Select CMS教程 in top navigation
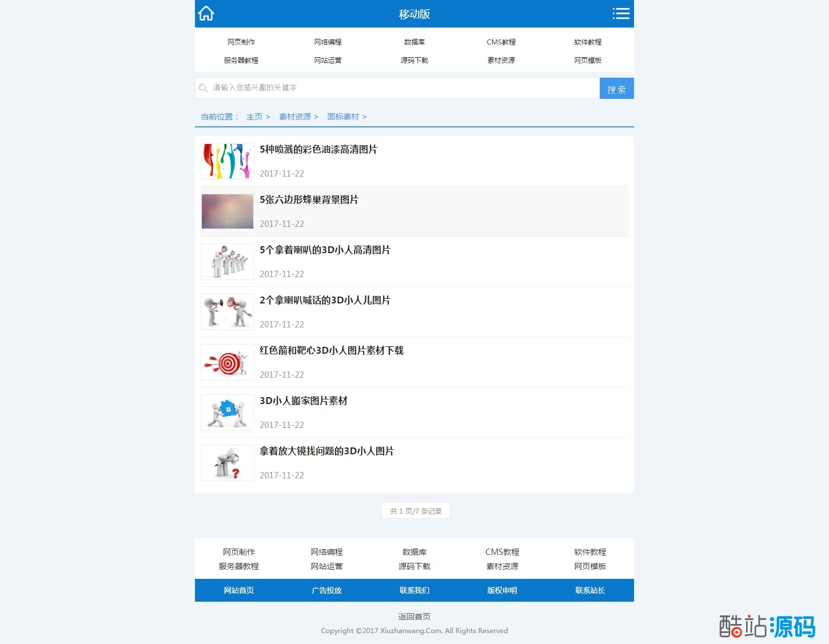 click(x=501, y=42)
